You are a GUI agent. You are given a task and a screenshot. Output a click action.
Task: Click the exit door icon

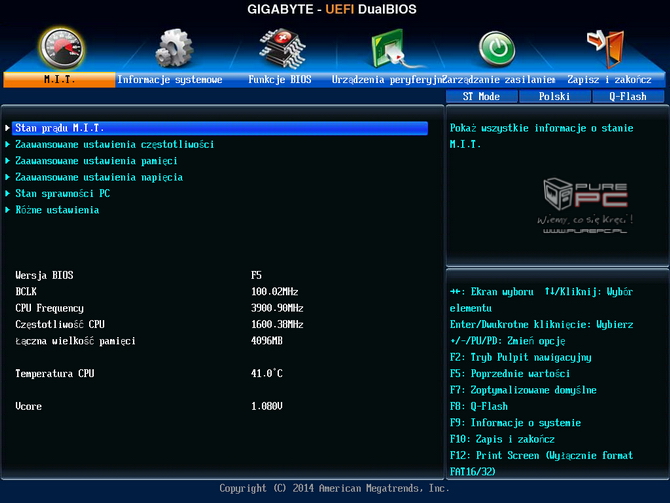click(x=606, y=49)
